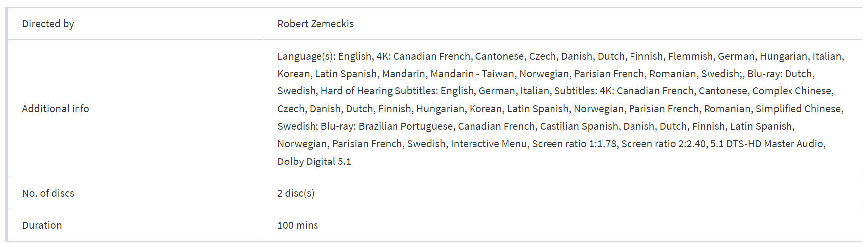Click the 'Dolby Digital 5.1' text
Screen dimensions: 868x244
click(x=314, y=162)
